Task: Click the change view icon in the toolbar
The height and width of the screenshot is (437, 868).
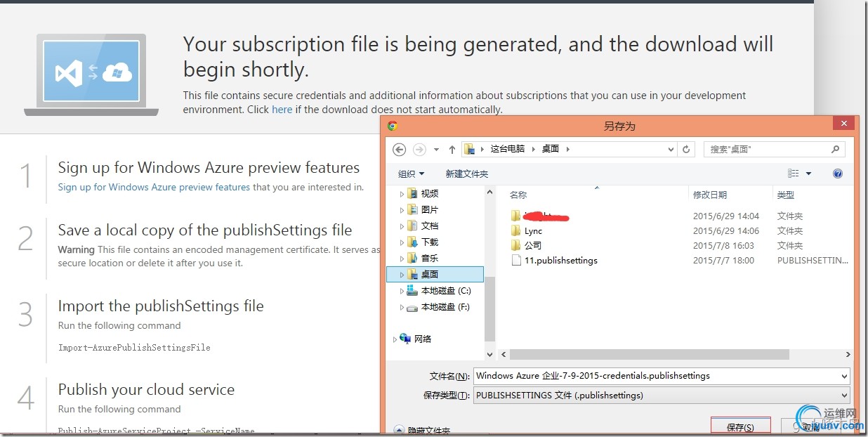Action: 794,174
